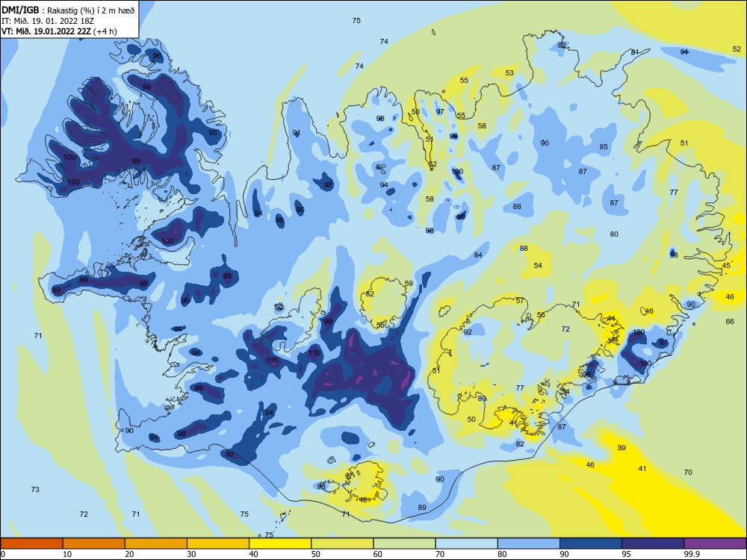This screenshot has height=560, width=747.
Task: Click the map value '54'
Action: pyautogui.click(x=538, y=265)
